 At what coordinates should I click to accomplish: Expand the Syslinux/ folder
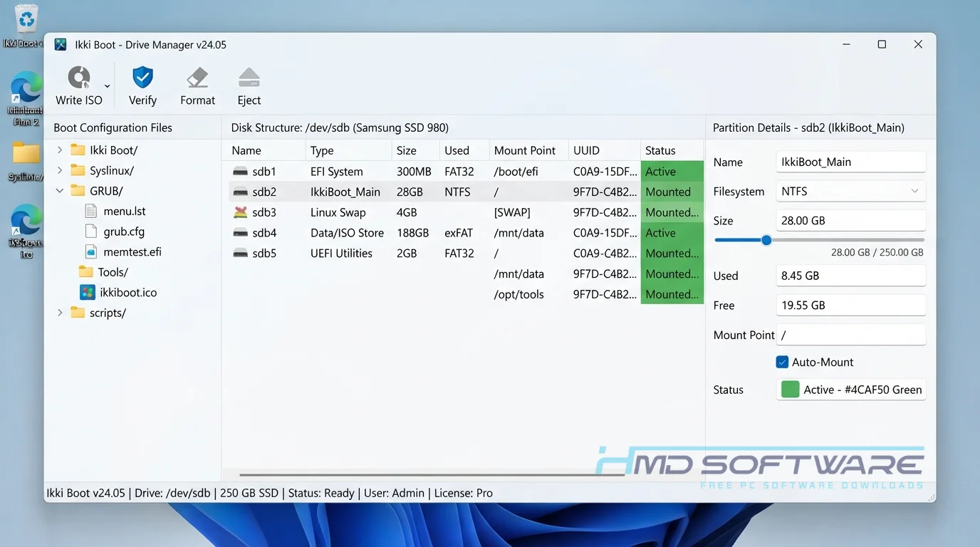60,170
